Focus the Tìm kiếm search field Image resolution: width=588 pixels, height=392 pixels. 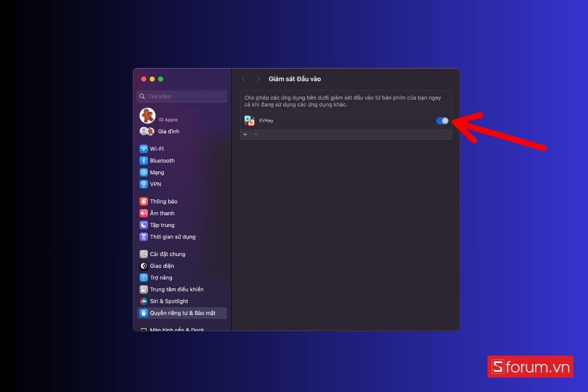[182, 97]
